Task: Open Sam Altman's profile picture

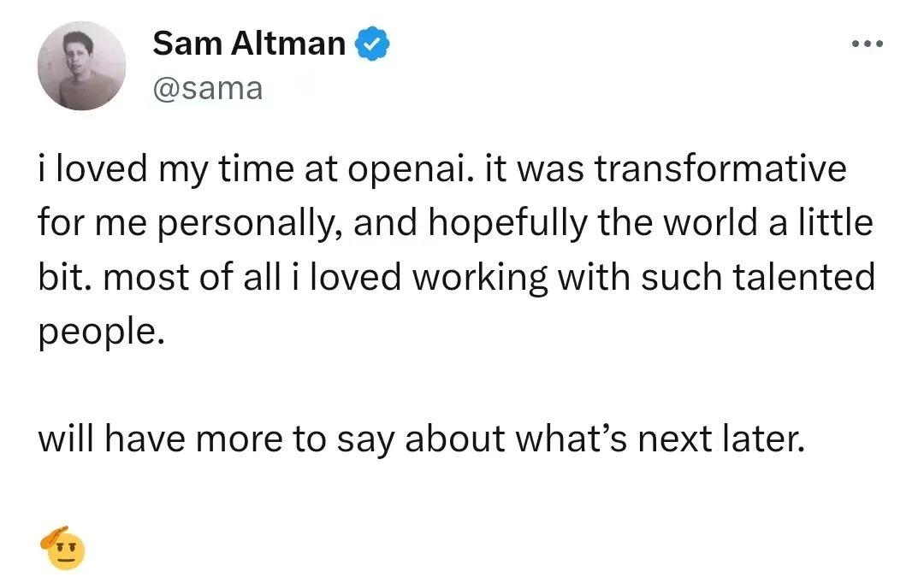Action: pyautogui.click(x=81, y=66)
